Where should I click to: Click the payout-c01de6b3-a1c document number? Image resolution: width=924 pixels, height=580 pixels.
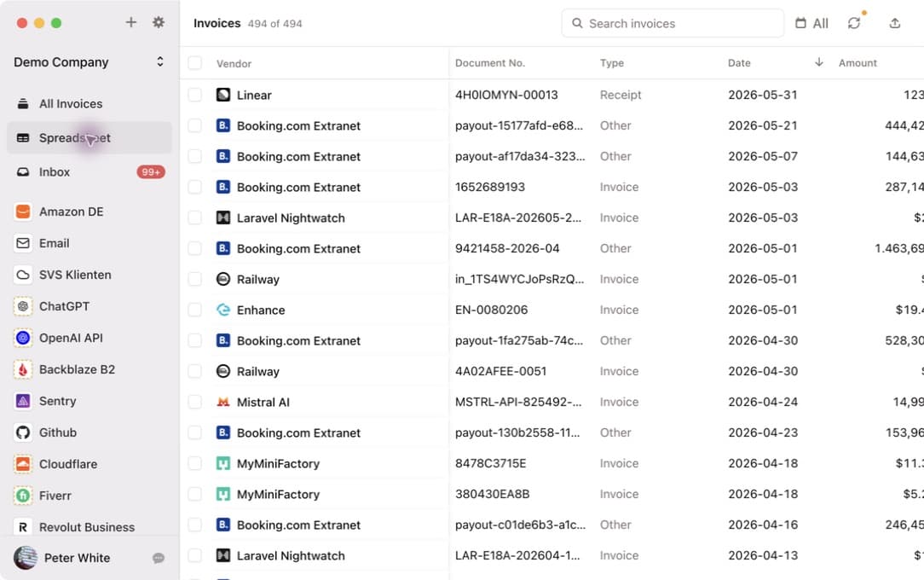coord(520,525)
